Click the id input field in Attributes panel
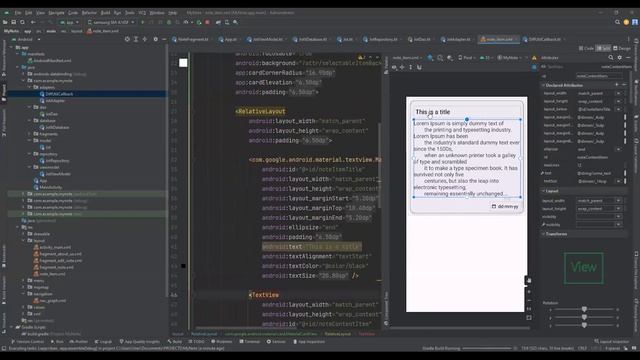640x360 pixels. pos(599,76)
